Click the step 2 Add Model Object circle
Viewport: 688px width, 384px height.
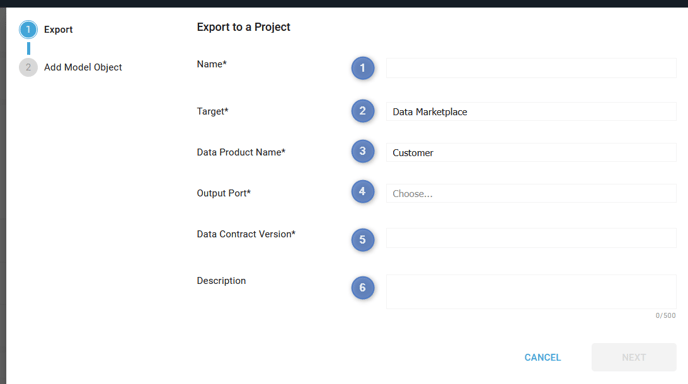coord(28,67)
